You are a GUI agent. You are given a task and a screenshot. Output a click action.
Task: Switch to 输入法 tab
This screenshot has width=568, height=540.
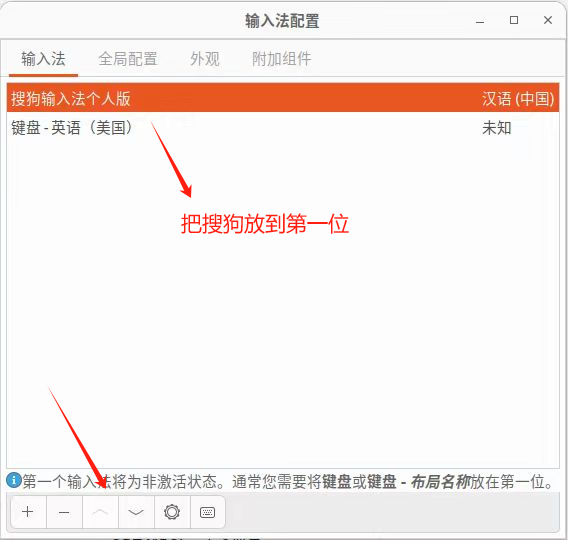coord(43,59)
